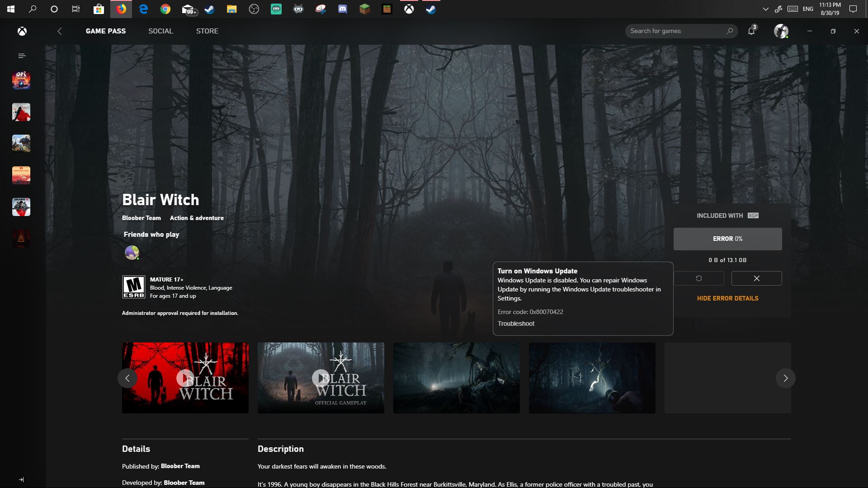Open the HOT red game in sidebar

pos(21,112)
